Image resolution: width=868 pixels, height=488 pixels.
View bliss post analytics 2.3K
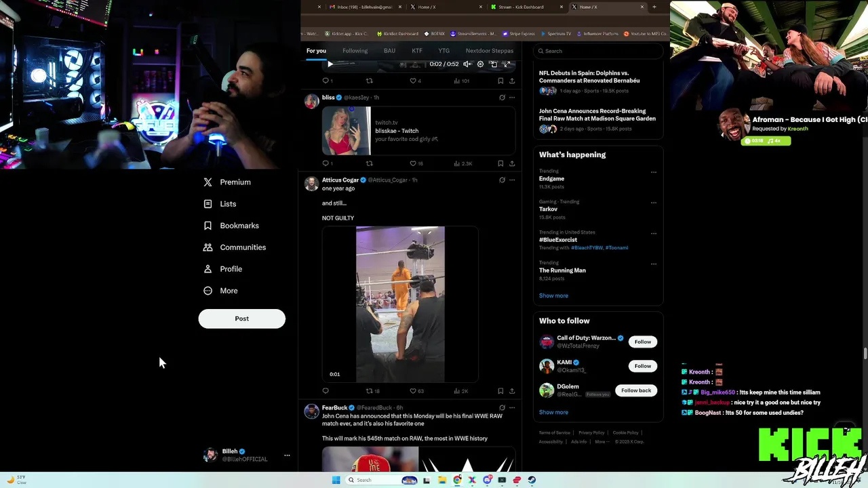pyautogui.click(x=462, y=163)
